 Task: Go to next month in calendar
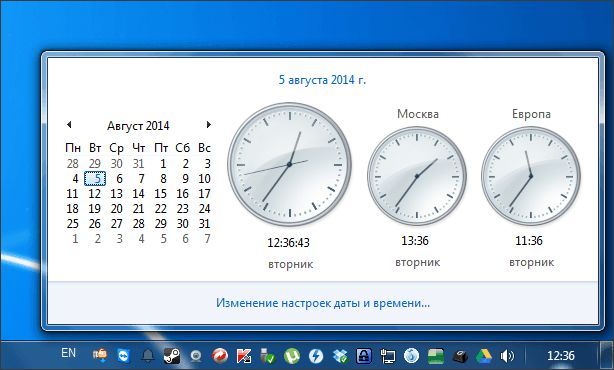[209, 125]
